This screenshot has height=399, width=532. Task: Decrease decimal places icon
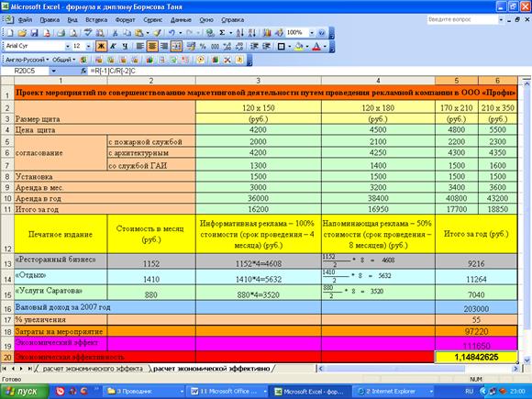coord(239,46)
